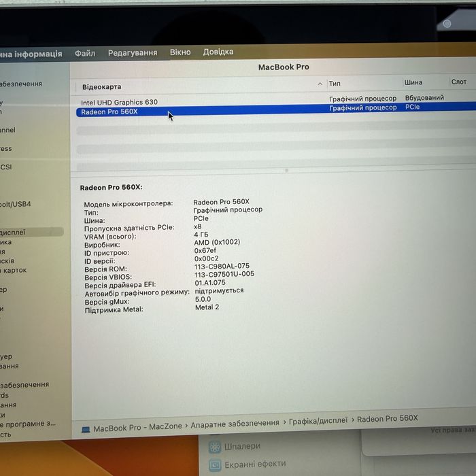Open the Файл menu
476x476 pixels.
pos(85,54)
